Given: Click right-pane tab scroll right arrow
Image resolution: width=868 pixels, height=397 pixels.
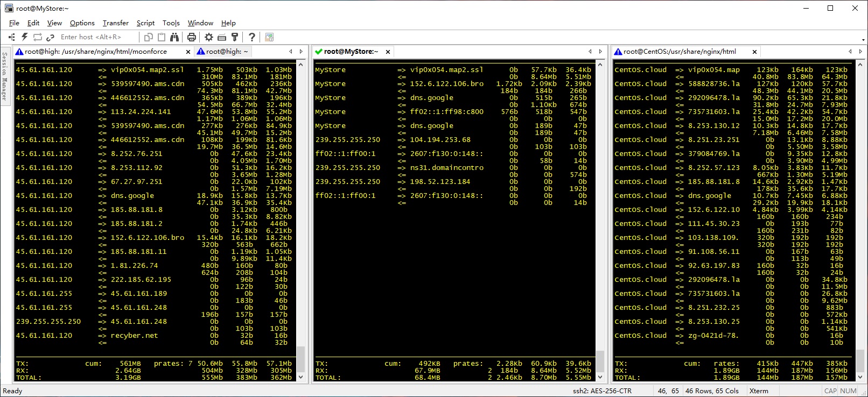Looking at the screenshot, I should click(860, 52).
